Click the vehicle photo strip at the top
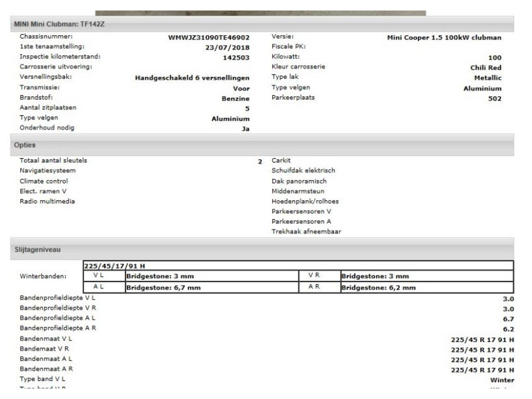532x399 pixels. [x=260, y=13]
